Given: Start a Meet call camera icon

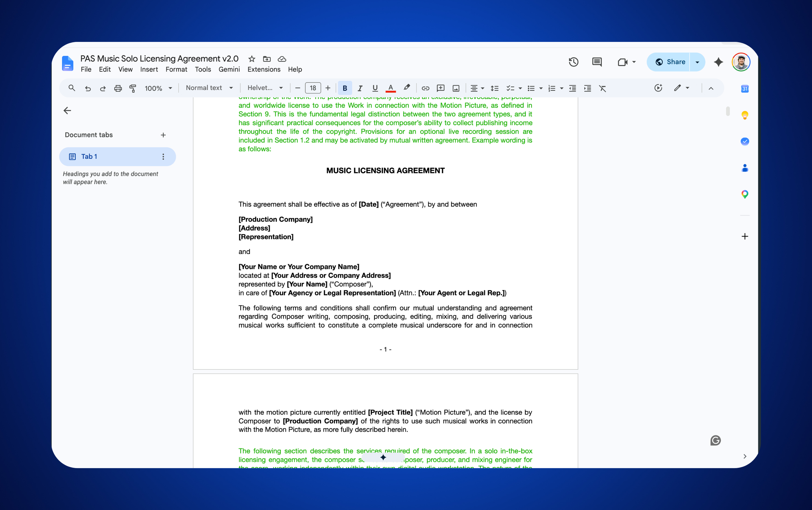Looking at the screenshot, I should click(x=623, y=62).
